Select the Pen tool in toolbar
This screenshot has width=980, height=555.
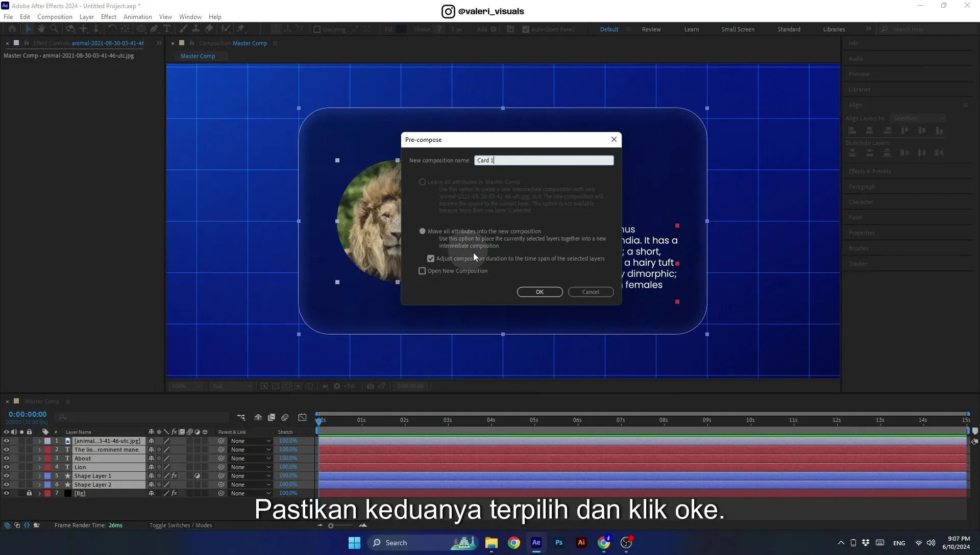point(154,29)
